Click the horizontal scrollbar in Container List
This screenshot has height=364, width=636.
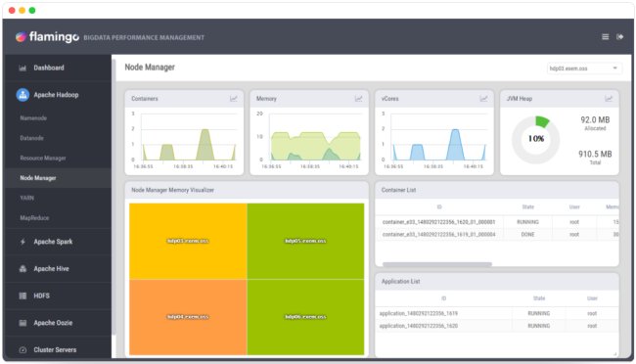pyautogui.click(x=437, y=264)
